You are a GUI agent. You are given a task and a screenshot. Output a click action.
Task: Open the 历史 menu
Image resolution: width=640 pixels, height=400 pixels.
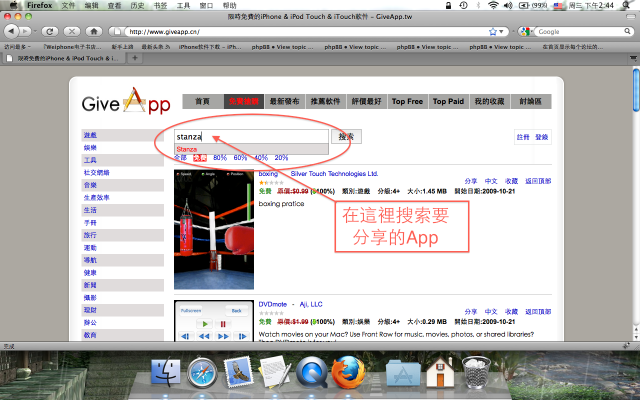[138, 5]
